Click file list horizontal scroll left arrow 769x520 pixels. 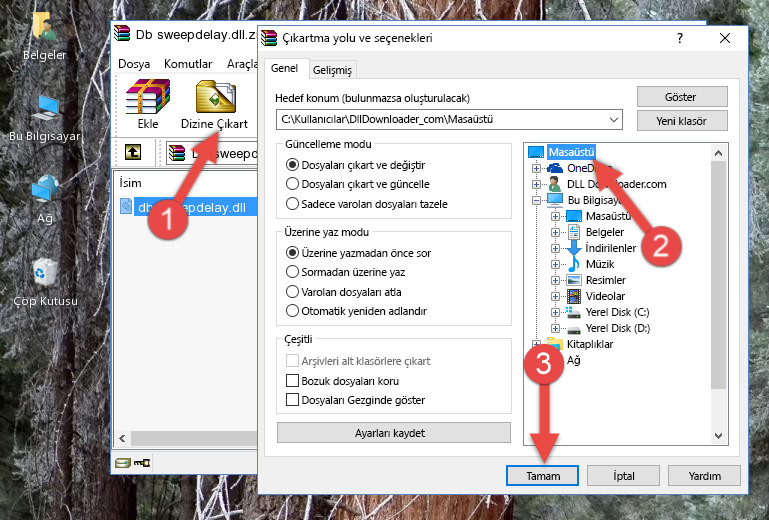(x=122, y=438)
